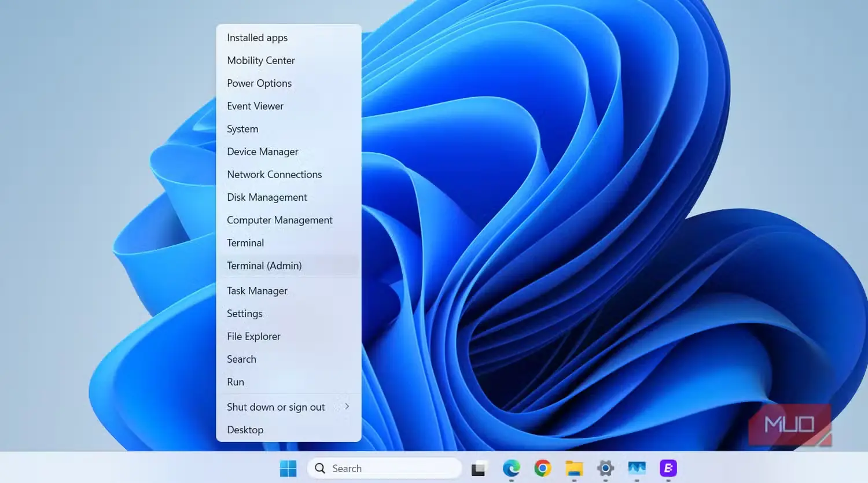Choose File Explorer in the menu
This screenshot has width=868, height=483.
coord(289,337)
